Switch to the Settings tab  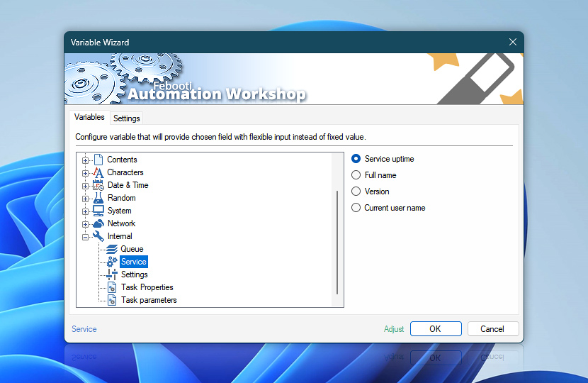(x=126, y=118)
